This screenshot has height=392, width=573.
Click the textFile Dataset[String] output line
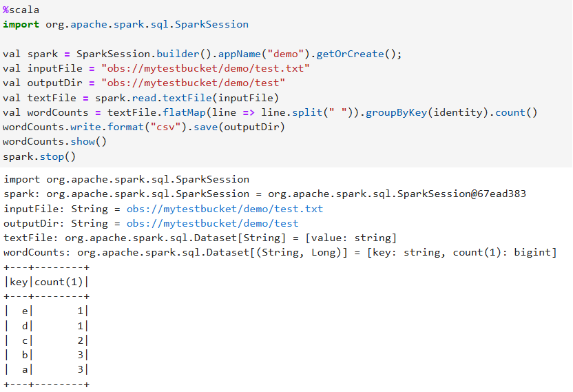pyautogui.click(x=200, y=238)
